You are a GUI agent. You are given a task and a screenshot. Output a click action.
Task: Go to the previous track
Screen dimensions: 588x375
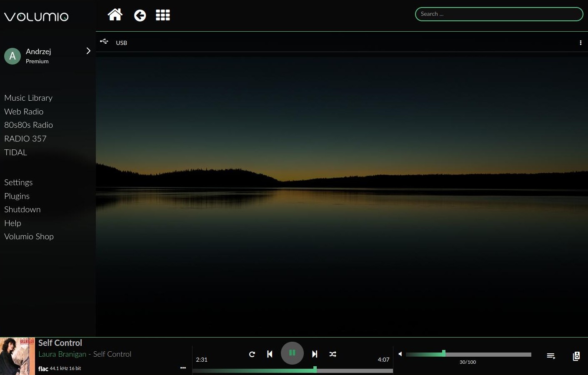coord(270,354)
